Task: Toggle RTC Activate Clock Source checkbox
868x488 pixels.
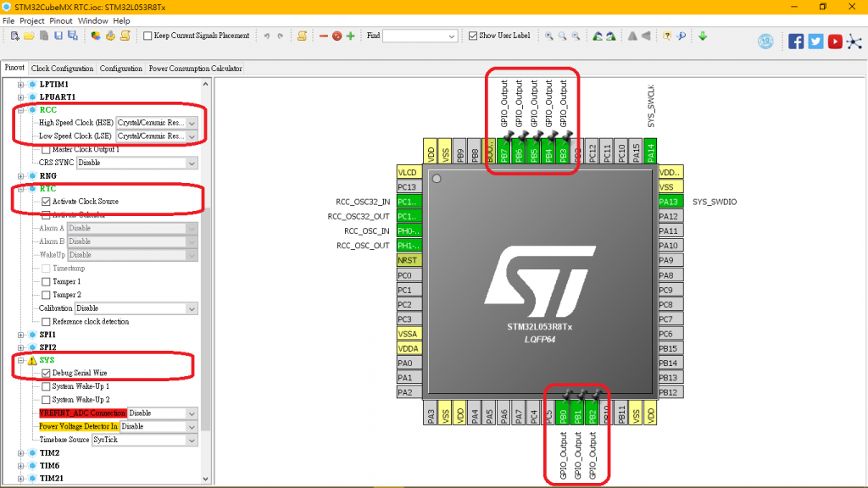Action: pos(46,202)
